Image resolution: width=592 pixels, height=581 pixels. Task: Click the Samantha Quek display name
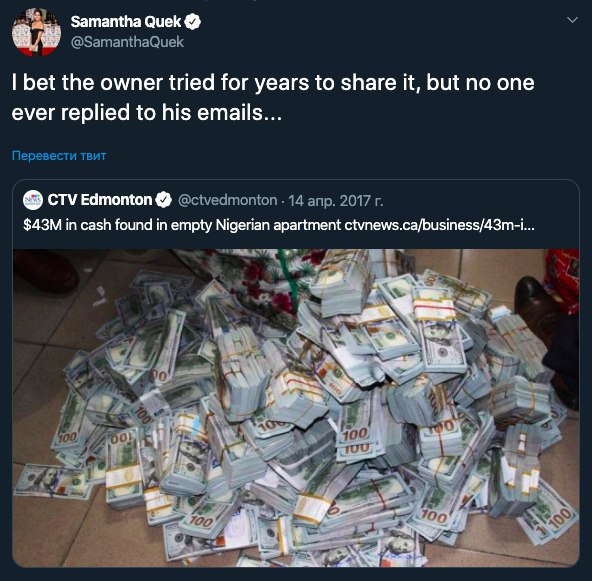pyautogui.click(x=126, y=22)
